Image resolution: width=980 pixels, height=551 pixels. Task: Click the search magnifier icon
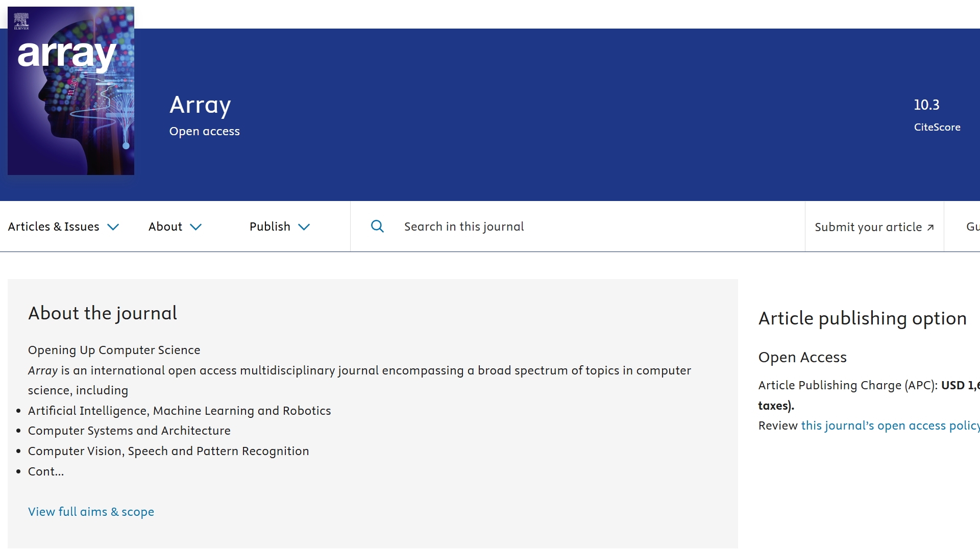coord(377,227)
